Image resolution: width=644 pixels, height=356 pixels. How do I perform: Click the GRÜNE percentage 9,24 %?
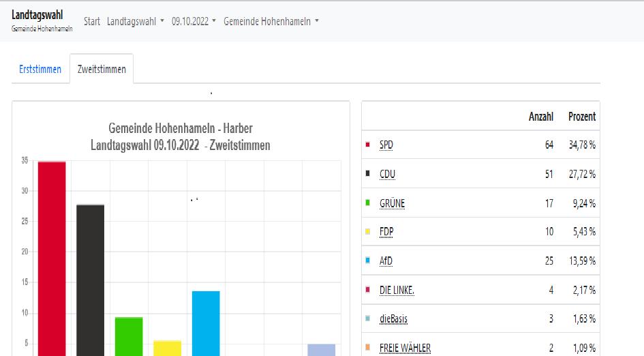pos(584,203)
